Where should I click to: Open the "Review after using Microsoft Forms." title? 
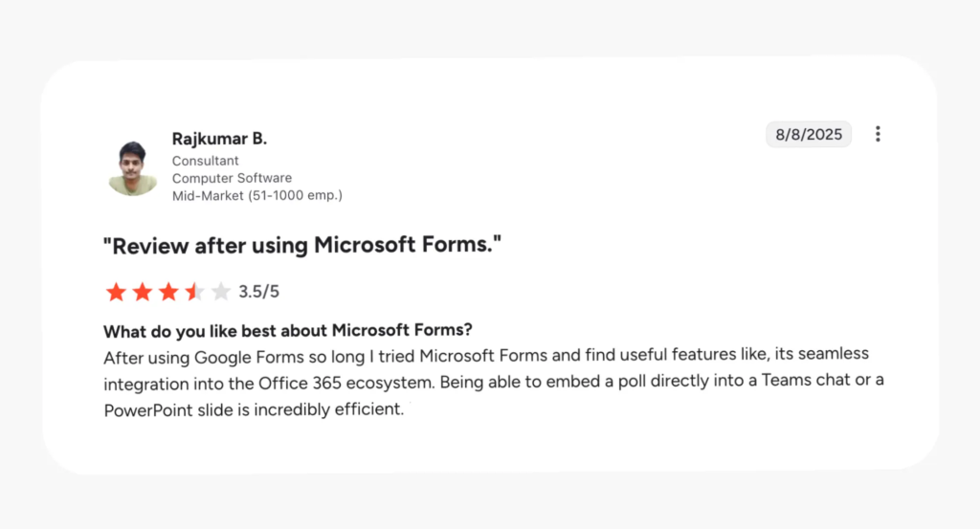[x=302, y=246]
